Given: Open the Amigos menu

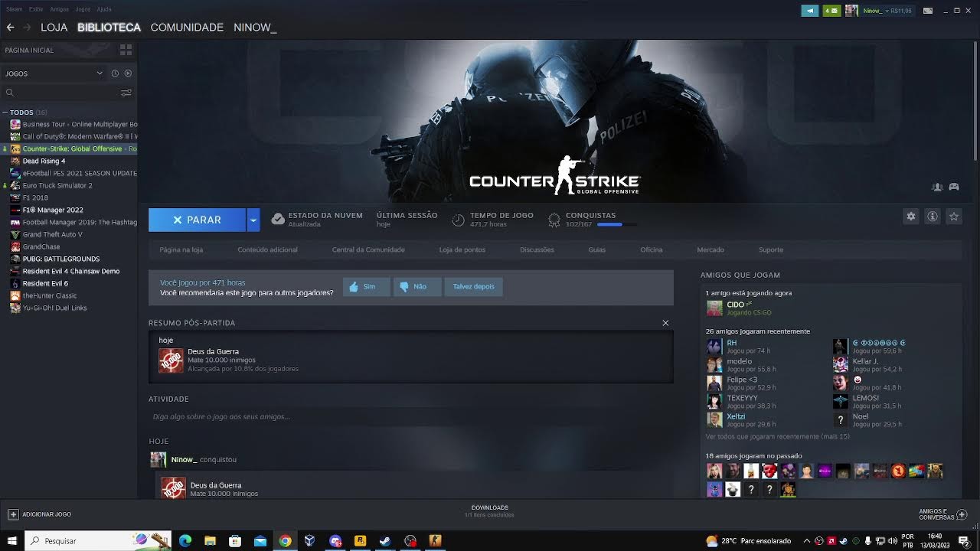Looking at the screenshot, I should 59,9.
